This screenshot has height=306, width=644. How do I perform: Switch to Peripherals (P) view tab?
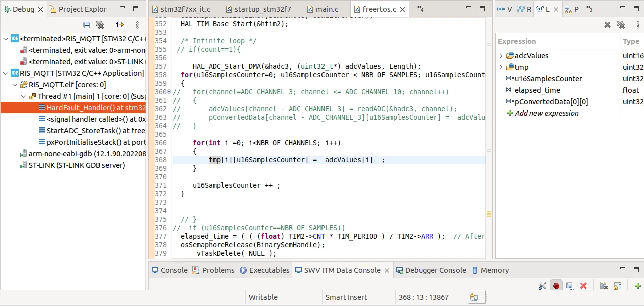click(x=572, y=9)
